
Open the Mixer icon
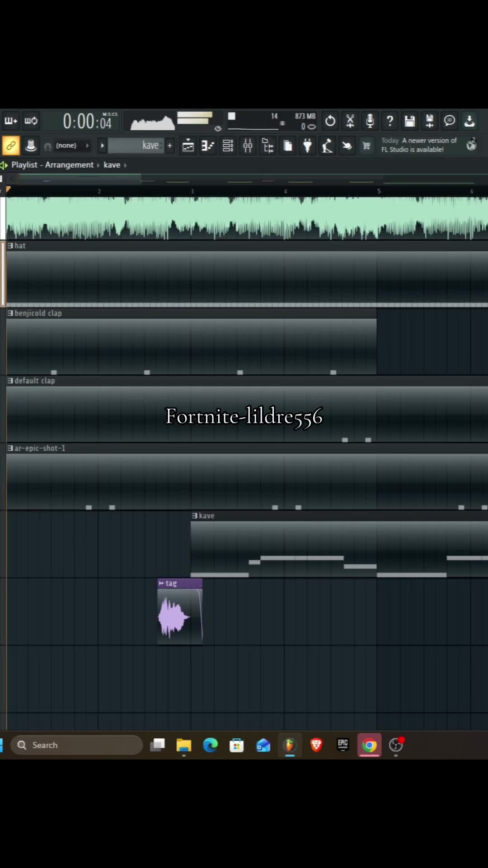(x=248, y=146)
